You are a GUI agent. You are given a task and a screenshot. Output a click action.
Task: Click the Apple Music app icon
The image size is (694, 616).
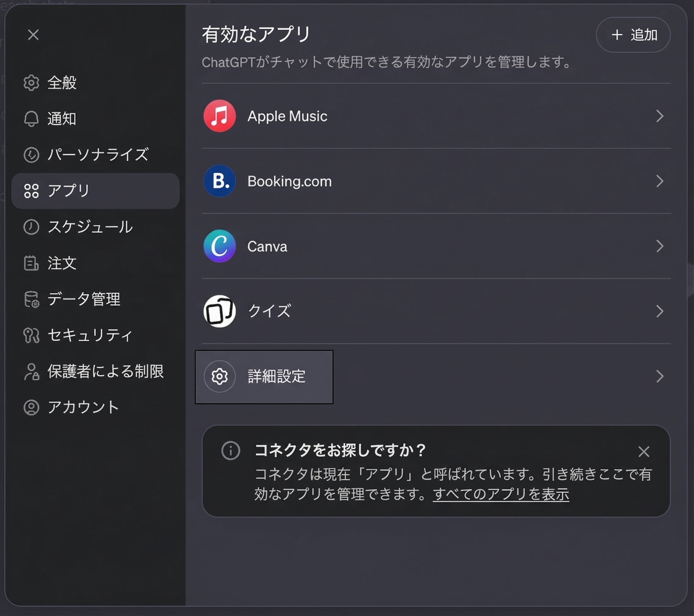click(219, 116)
